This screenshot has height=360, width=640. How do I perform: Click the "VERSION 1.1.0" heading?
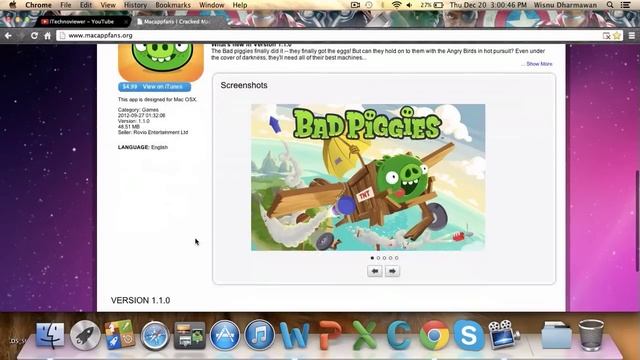point(140,300)
